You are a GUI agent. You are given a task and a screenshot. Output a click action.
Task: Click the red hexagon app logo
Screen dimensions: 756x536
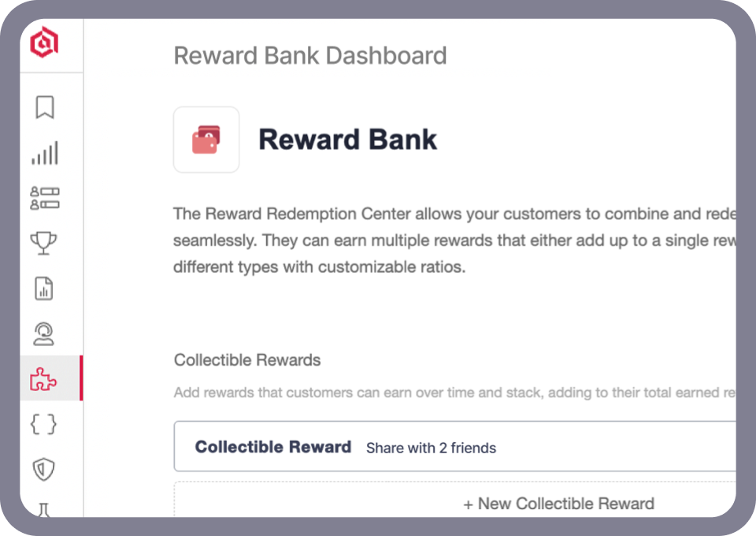[44, 42]
